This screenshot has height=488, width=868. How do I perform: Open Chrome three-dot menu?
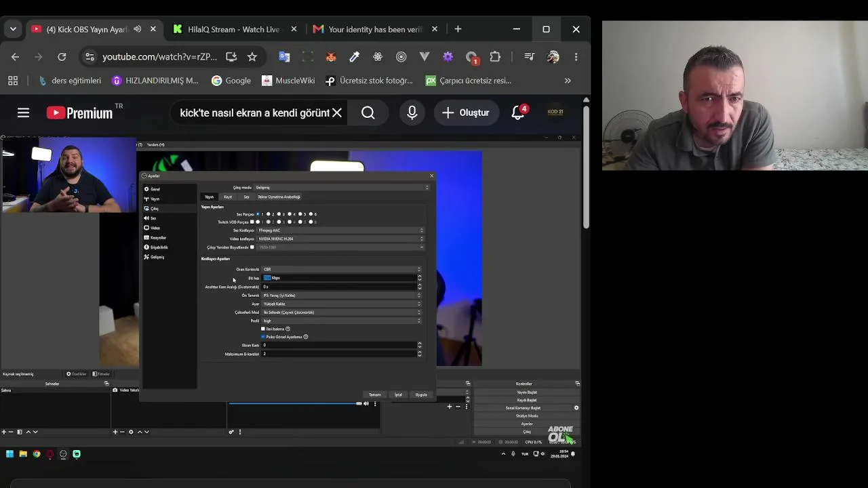click(576, 57)
